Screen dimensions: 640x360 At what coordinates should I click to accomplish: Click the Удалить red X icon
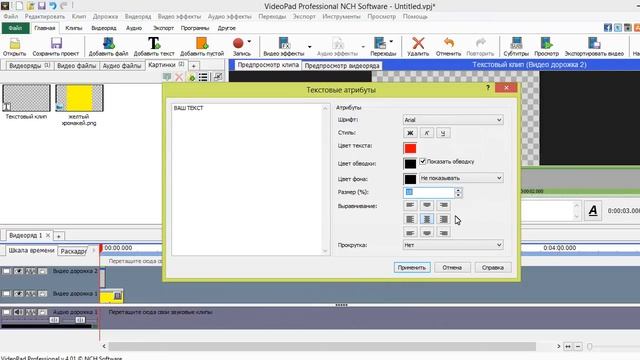[x=418, y=43]
